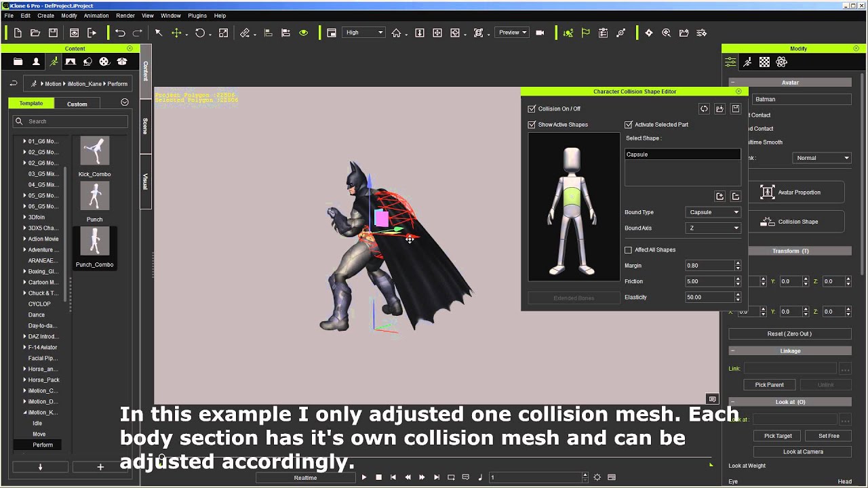Click the Collision Shape button
Image resolution: width=868 pixels, height=488 pixels.
tap(797, 222)
